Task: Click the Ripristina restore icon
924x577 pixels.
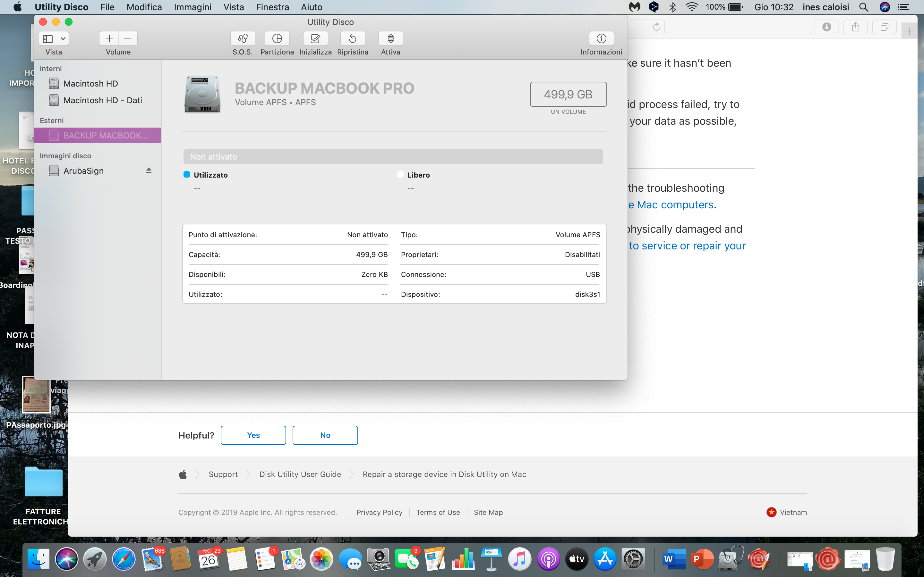Action: pos(352,38)
